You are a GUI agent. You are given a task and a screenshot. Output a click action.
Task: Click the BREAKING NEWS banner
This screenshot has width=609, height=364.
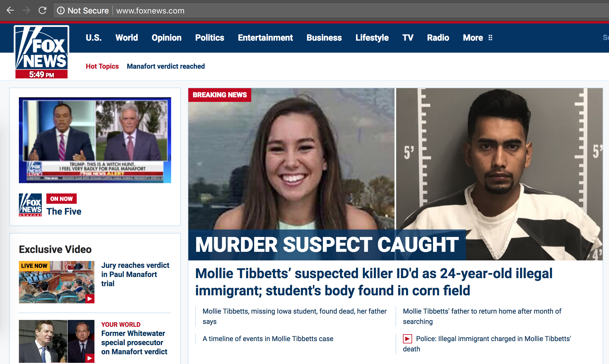point(220,95)
